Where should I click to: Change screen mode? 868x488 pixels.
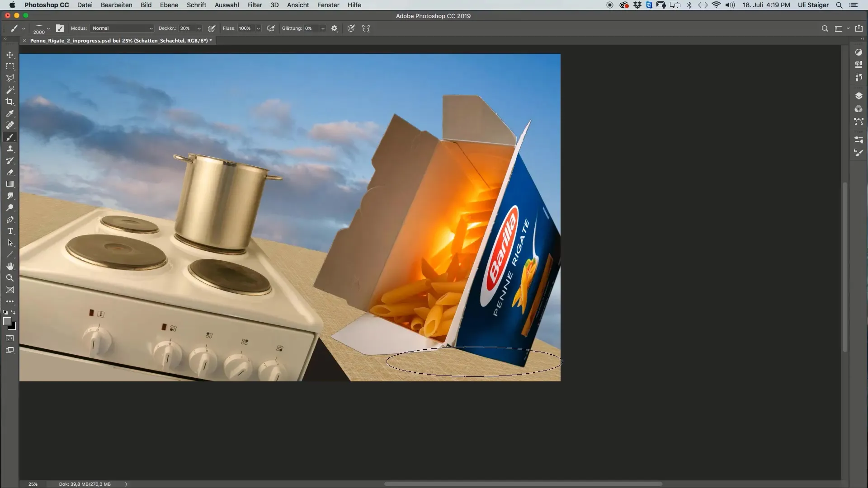[x=10, y=350]
